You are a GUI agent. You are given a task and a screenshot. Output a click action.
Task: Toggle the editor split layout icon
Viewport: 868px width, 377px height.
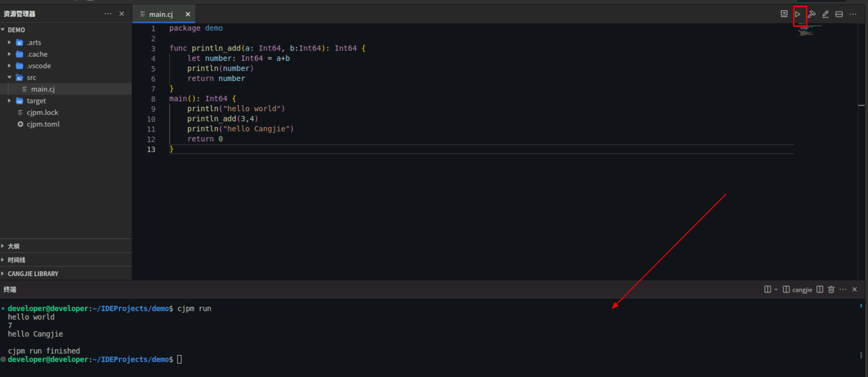[x=839, y=14]
